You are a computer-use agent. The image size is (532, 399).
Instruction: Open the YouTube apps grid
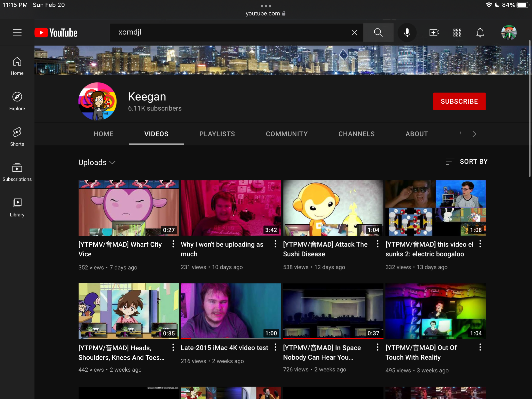point(457,33)
